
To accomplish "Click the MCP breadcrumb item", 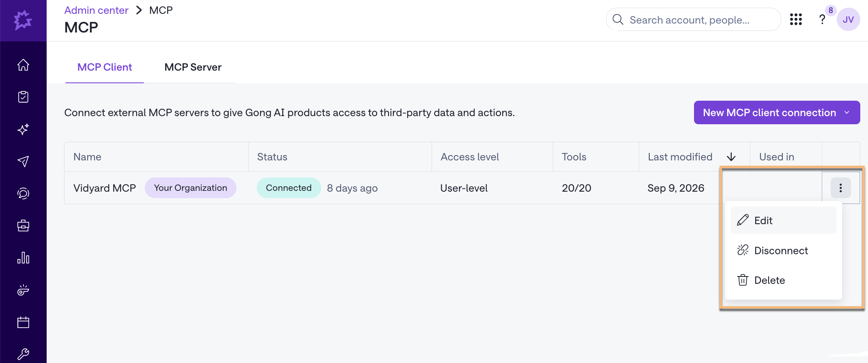I will 161,10.
